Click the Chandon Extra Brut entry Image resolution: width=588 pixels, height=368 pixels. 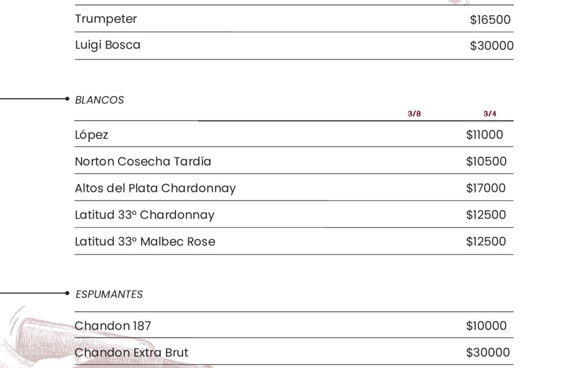point(131,353)
